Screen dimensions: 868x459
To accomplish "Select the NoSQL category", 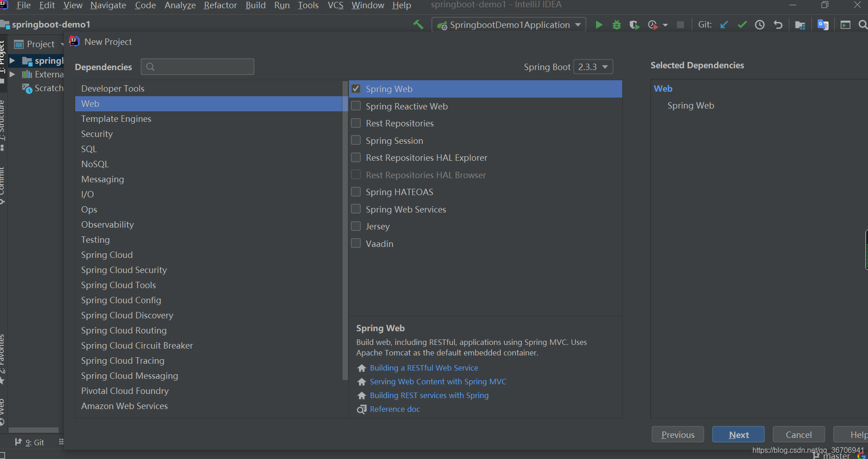I will [209, 164].
